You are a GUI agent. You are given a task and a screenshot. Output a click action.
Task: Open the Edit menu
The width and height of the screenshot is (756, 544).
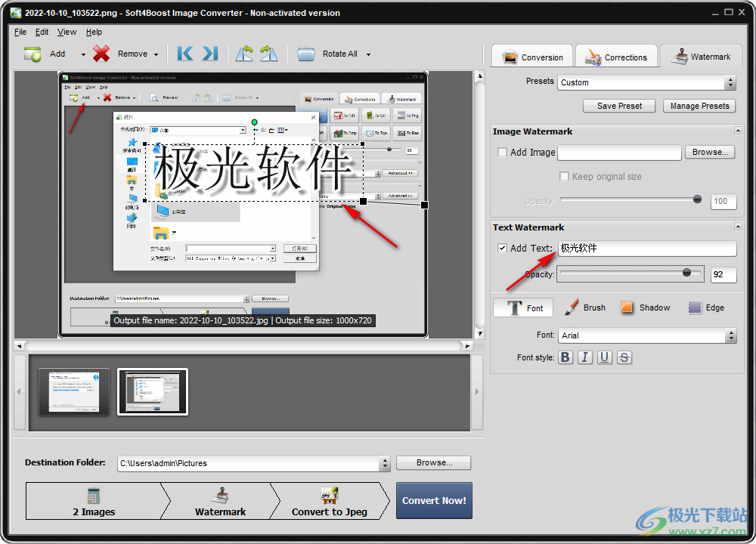42,32
